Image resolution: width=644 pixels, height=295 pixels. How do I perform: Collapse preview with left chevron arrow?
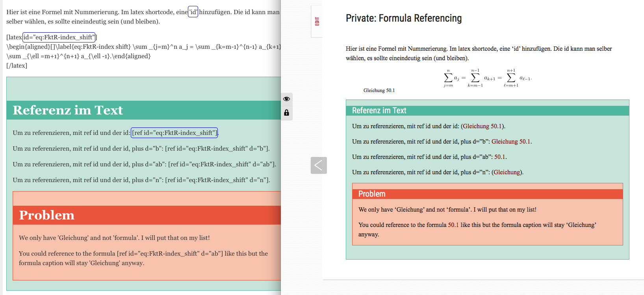point(319,165)
